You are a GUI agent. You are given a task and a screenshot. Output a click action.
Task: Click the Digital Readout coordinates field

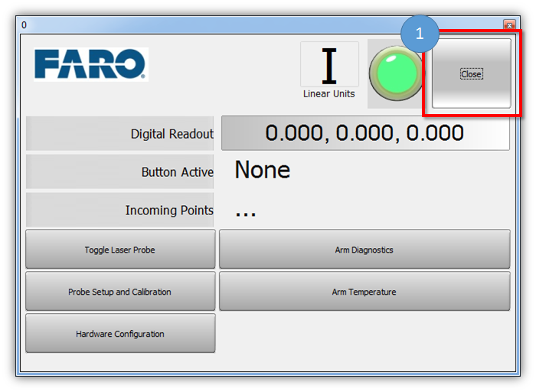tap(364, 133)
